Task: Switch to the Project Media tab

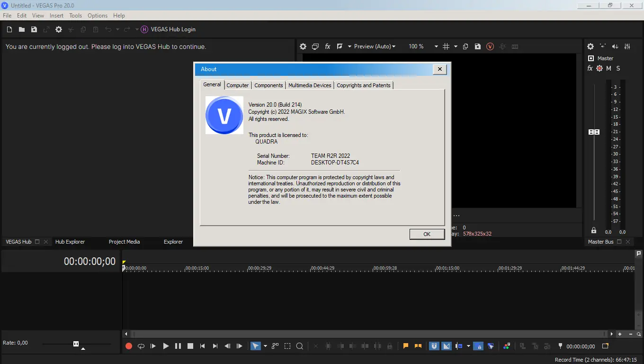Action: (125, 242)
